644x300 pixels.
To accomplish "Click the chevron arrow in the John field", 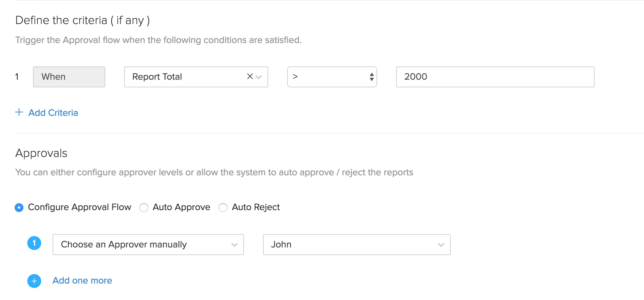I will 441,245.
